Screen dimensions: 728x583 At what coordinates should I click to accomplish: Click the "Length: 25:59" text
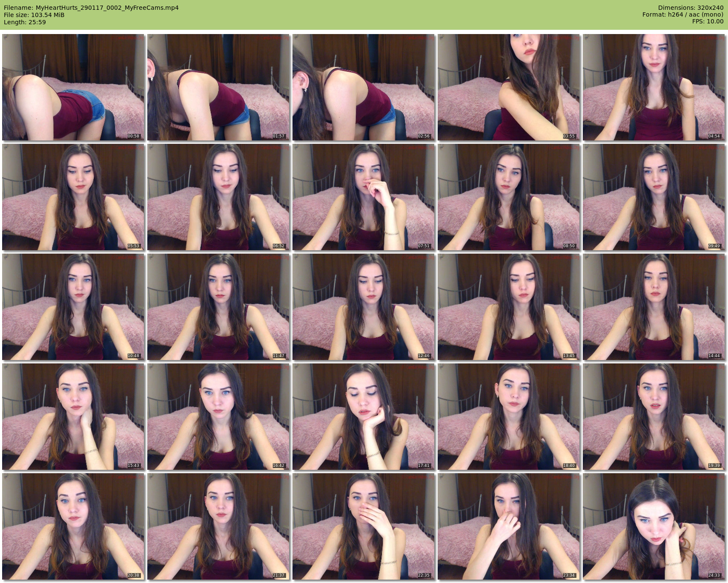(25, 22)
